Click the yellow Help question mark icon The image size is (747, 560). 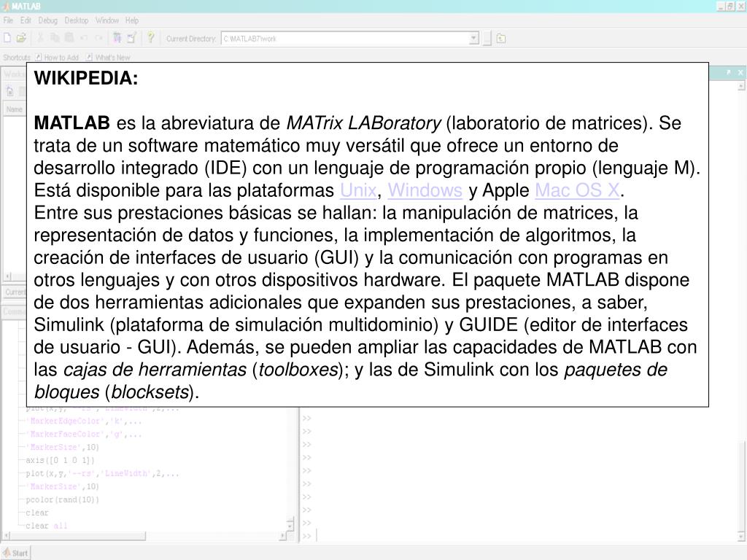[x=150, y=38]
